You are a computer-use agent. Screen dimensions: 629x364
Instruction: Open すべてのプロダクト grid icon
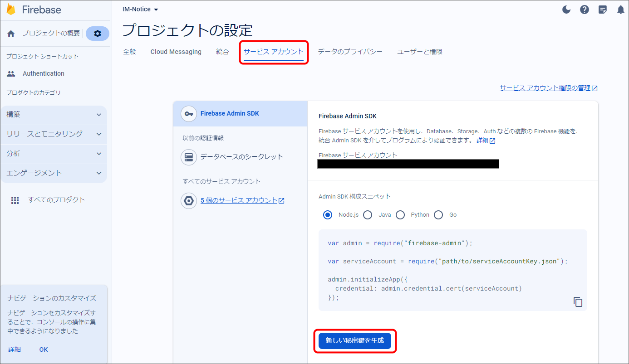click(15, 200)
